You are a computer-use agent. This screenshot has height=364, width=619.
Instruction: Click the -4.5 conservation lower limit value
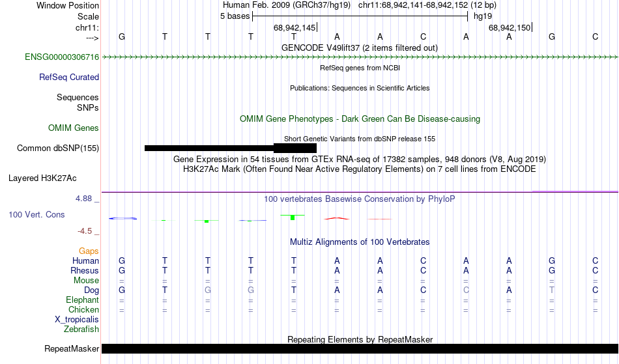[85, 232]
